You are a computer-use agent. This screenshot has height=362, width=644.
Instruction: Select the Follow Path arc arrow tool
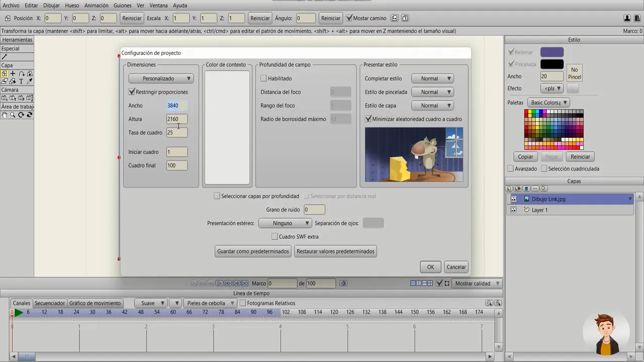click(21, 73)
